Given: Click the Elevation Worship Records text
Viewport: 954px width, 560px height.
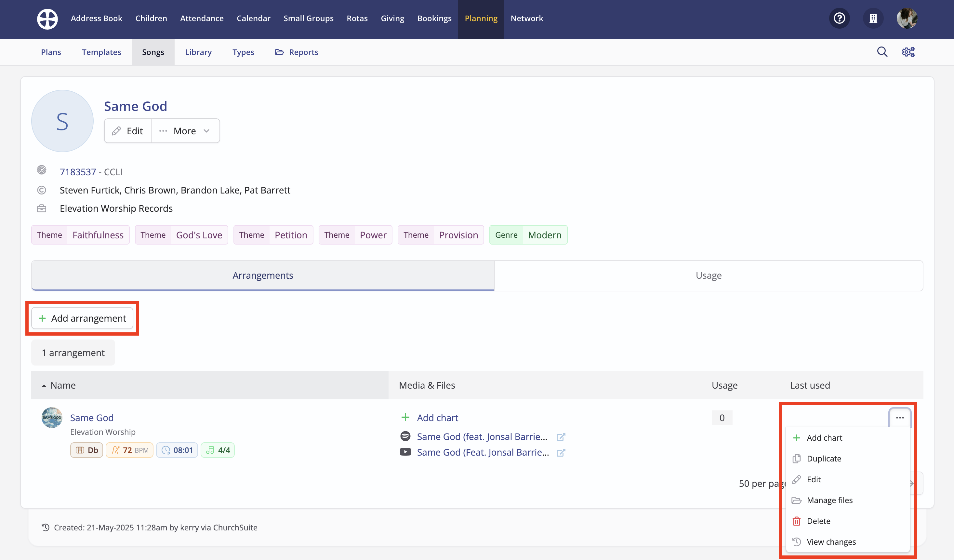Looking at the screenshot, I should click(116, 208).
